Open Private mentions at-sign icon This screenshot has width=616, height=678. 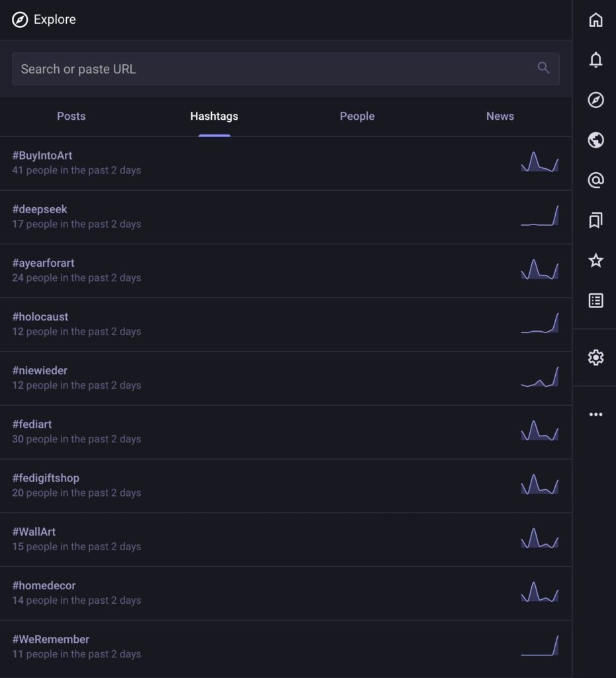coord(595,180)
